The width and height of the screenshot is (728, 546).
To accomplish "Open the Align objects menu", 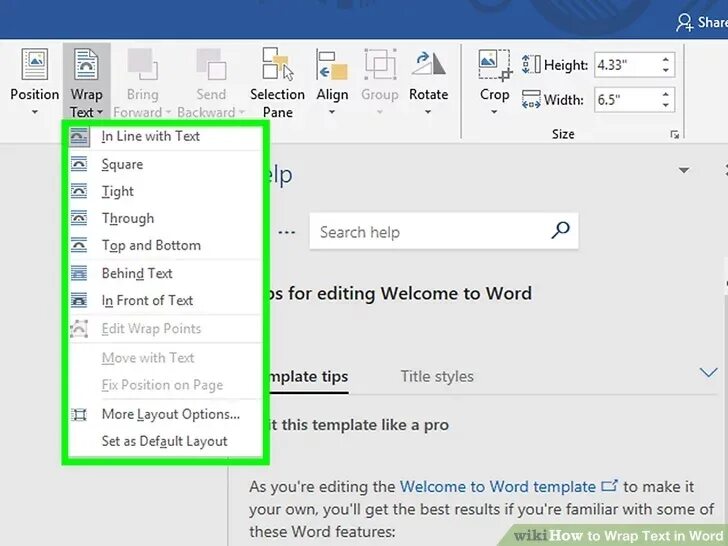I will click(x=332, y=81).
